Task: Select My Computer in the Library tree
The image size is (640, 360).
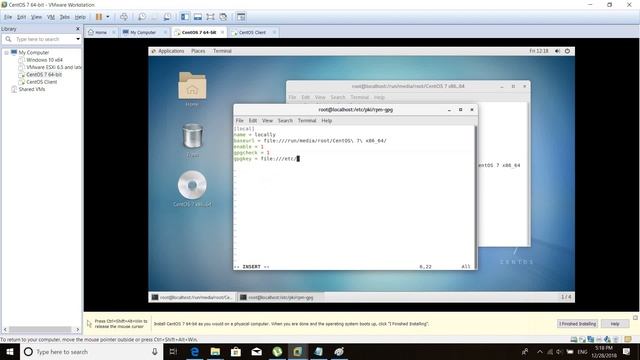Action: click(x=33, y=53)
